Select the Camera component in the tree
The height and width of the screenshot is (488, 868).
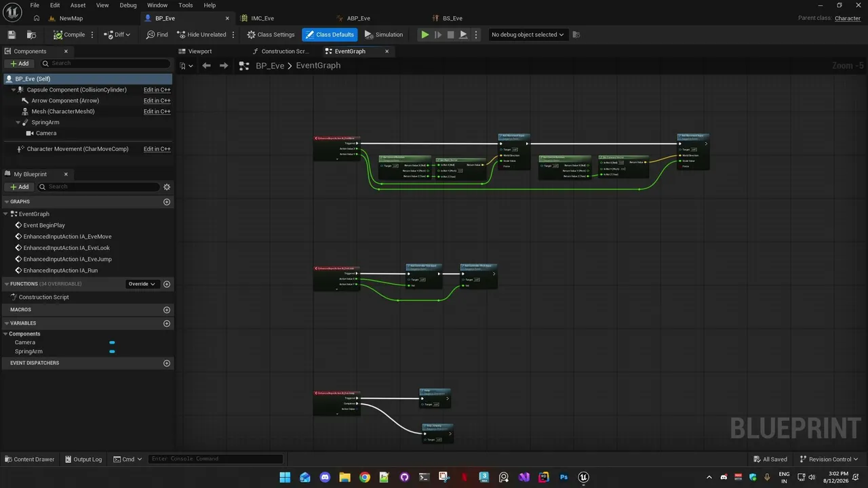pyautogui.click(x=46, y=134)
